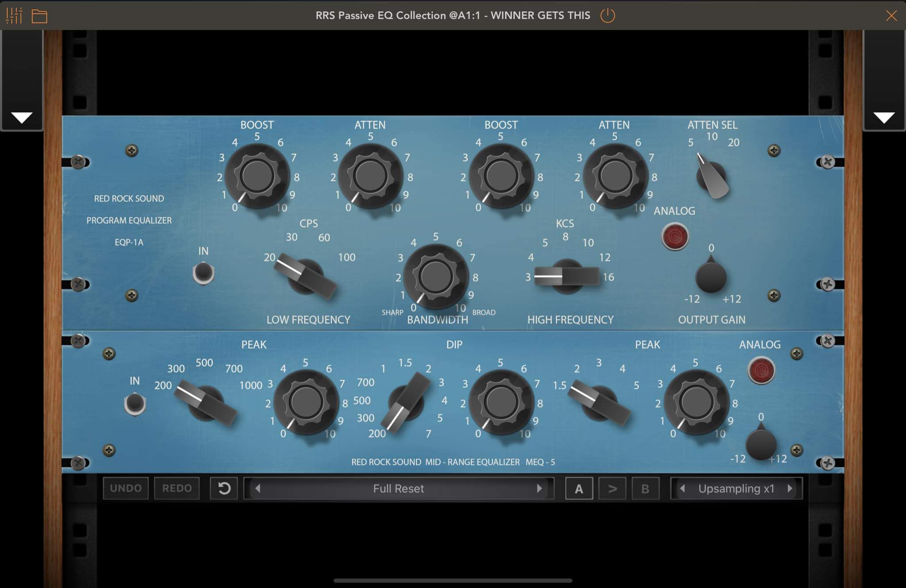Click the EQP-1A low frequency ATTEN knob
This screenshot has height=588, width=906.
point(370,176)
